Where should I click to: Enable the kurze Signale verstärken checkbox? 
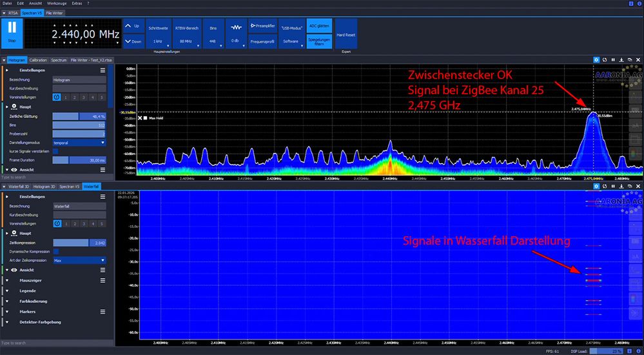55,151
